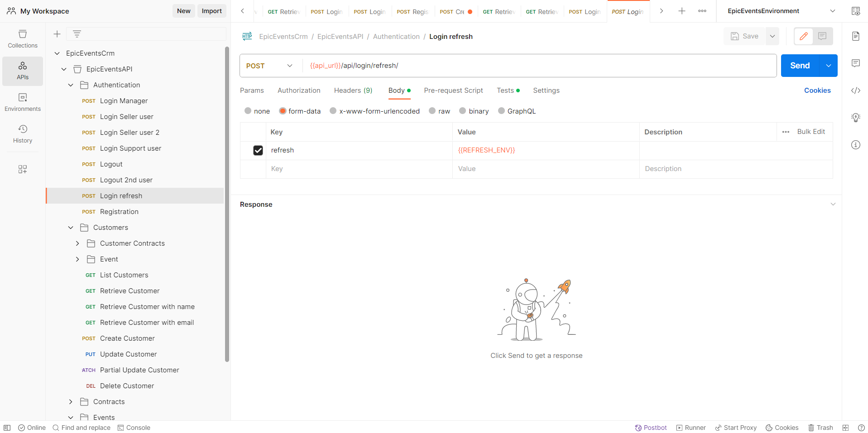Image resolution: width=868 pixels, height=433 pixels.
Task: Click the Bulk Edit link
Action: 811,132
